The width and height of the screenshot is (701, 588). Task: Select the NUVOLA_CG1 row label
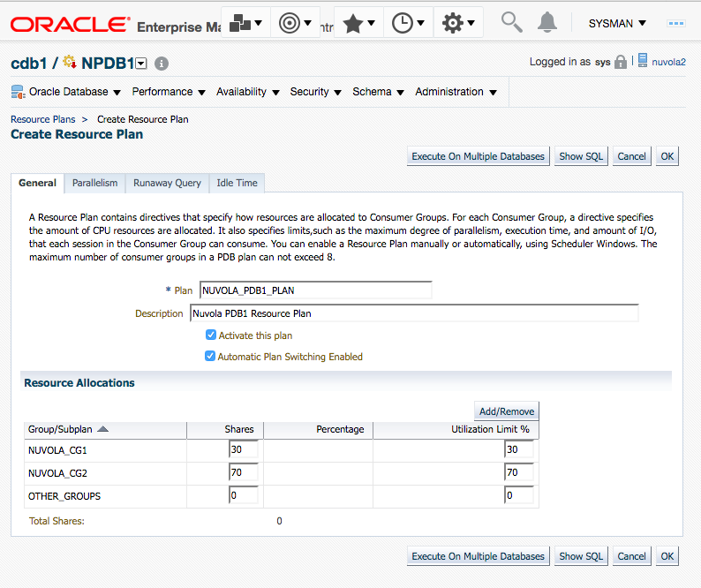click(57, 450)
